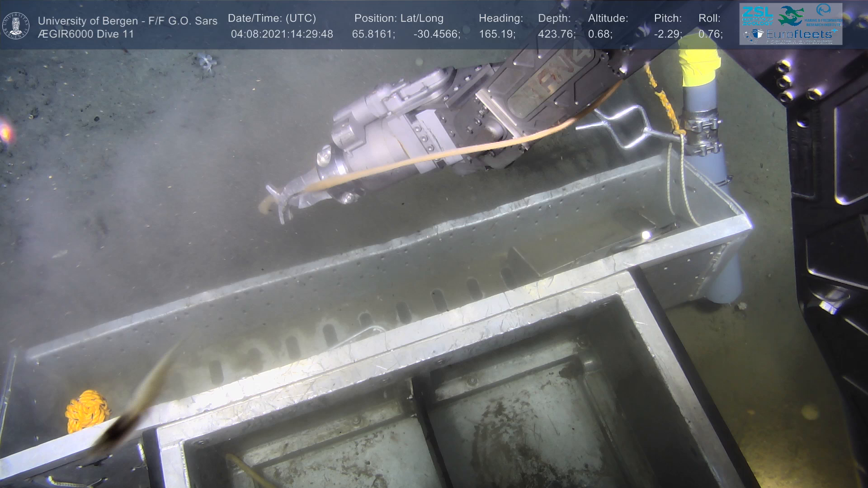The width and height of the screenshot is (868, 488).
Task: Click the University of Bergen - F/F G.O. Sars text
Action: [127, 21]
